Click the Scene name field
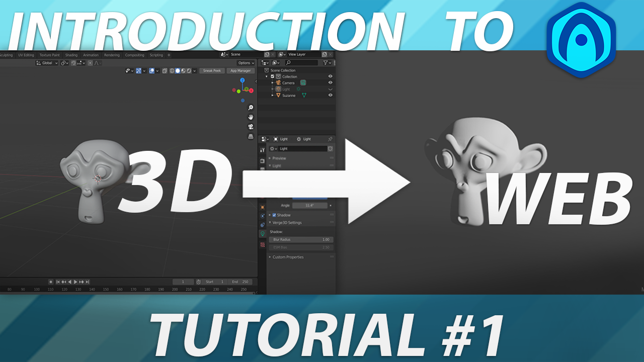The width and height of the screenshot is (644, 362). tap(247, 54)
